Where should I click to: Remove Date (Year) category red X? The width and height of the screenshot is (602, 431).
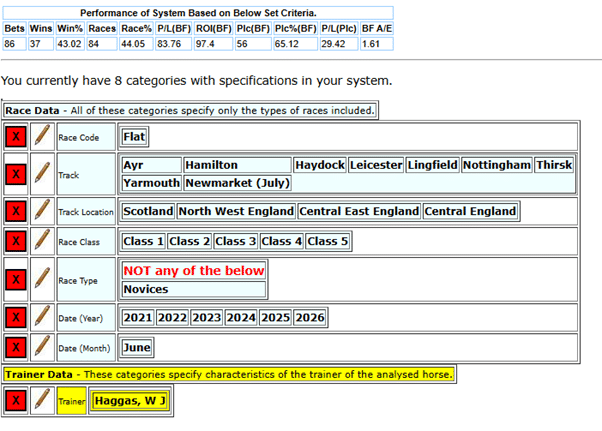coord(16,317)
